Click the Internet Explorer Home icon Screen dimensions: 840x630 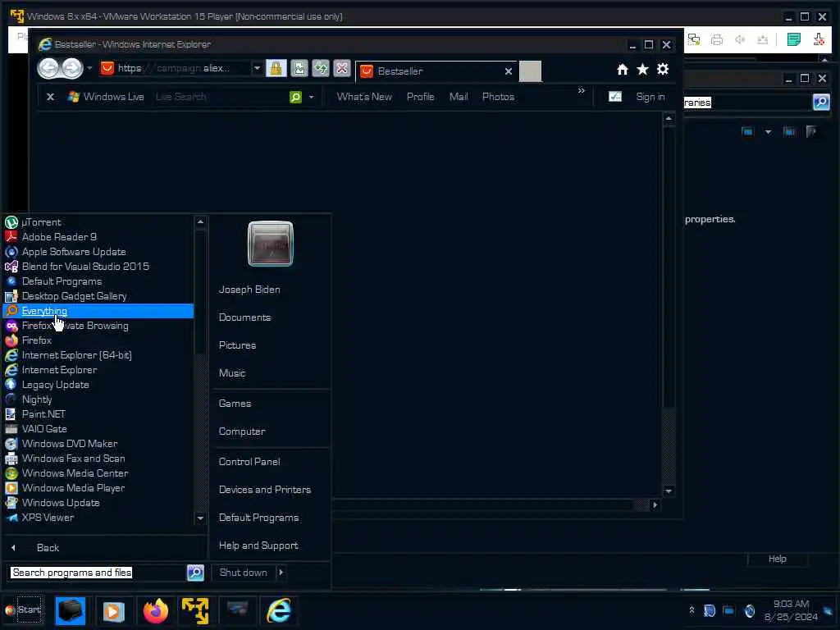click(x=622, y=69)
